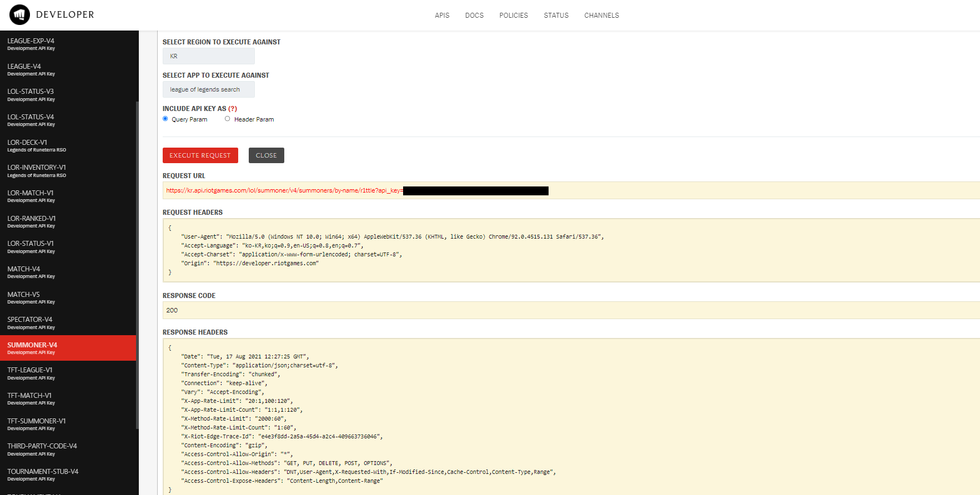This screenshot has width=980, height=495.
Task: Select THIRD-PARTY-CODE-V4 in sidebar
Action: [x=68, y=449]
